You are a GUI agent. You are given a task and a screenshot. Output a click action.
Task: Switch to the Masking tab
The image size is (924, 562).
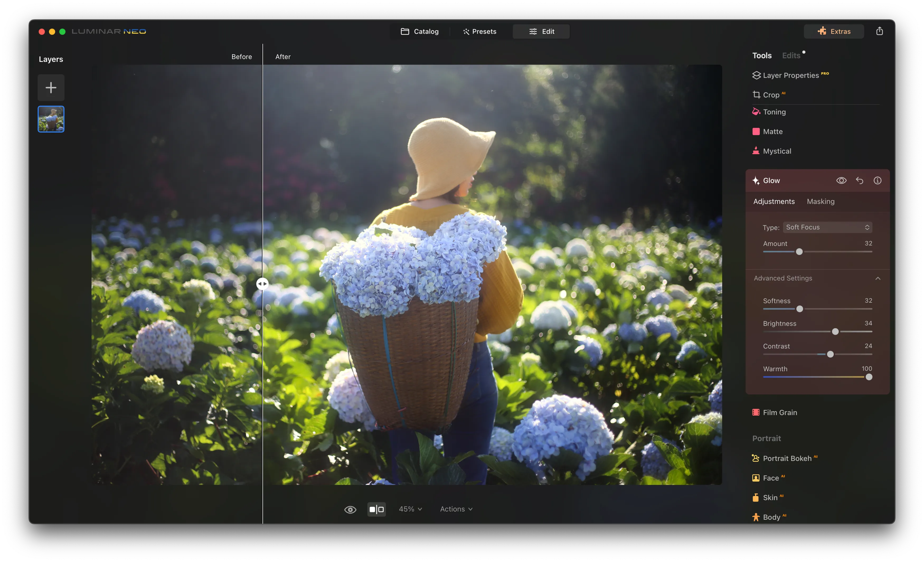820,202
